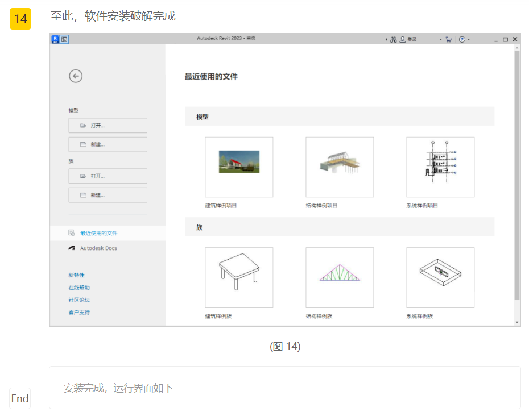Click the help question mark icon
Image resolution: width=529 pixels, height=420 pixels.
click(x=461, y=40)
